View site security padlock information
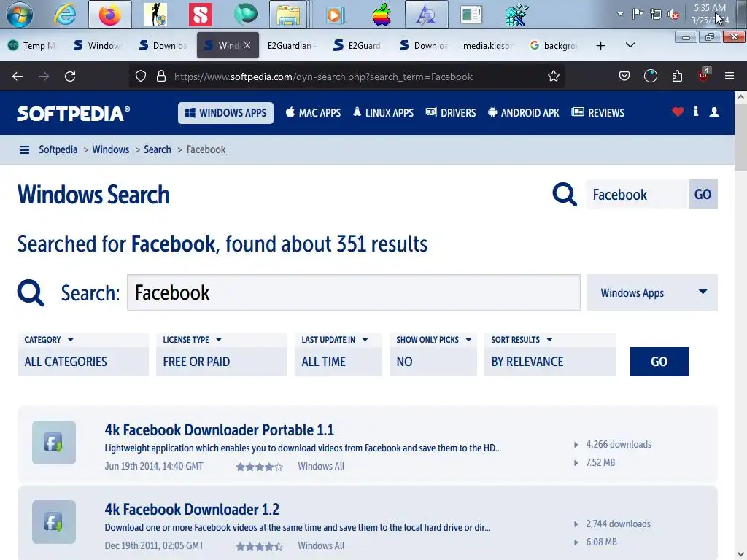Image resolution: width=747 pixels, height=560 pixels. (x=161, y=76)
